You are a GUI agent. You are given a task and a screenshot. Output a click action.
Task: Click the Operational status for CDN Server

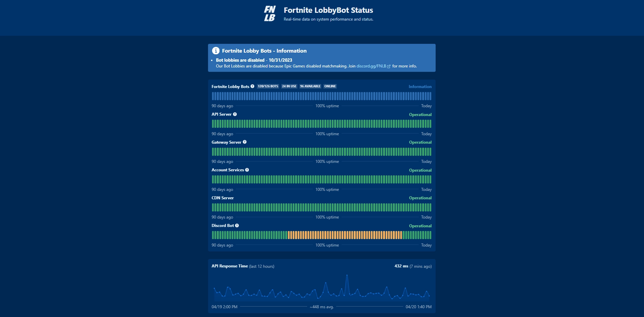point(420,198)
